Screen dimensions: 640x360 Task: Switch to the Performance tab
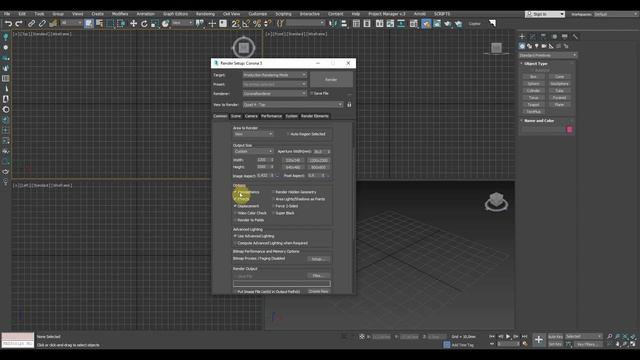271,116
